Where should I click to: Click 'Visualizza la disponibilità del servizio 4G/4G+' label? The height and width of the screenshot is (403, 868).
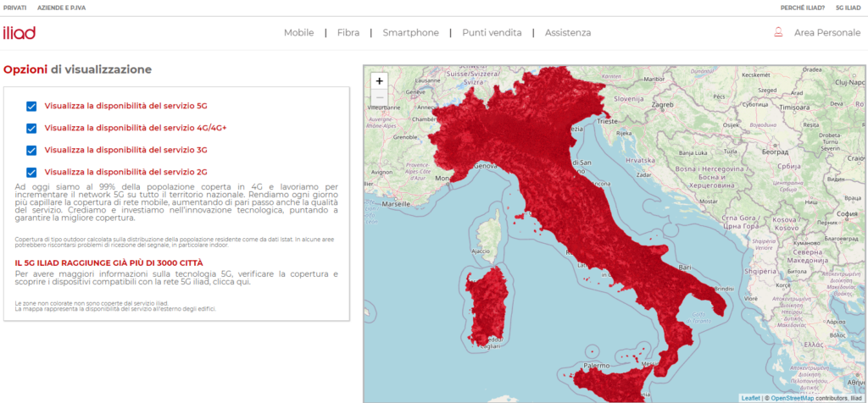136,128
